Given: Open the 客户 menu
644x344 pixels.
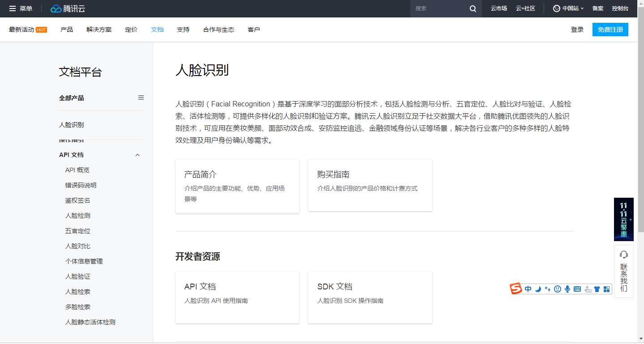Looking at the screenshot, I should (x=254, y=30).
